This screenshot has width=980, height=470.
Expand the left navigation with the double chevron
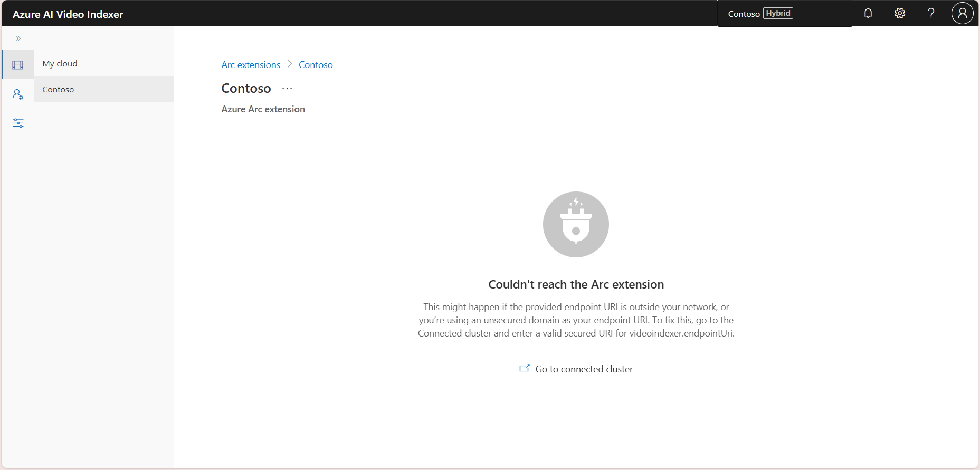pyautogui.click(x=18, y=39)
